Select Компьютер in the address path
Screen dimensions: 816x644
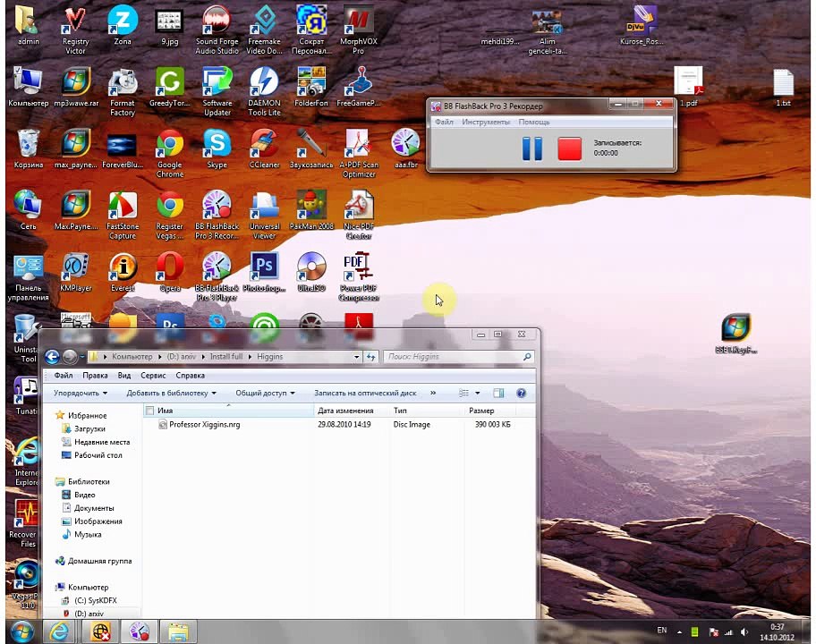[132, 357]
